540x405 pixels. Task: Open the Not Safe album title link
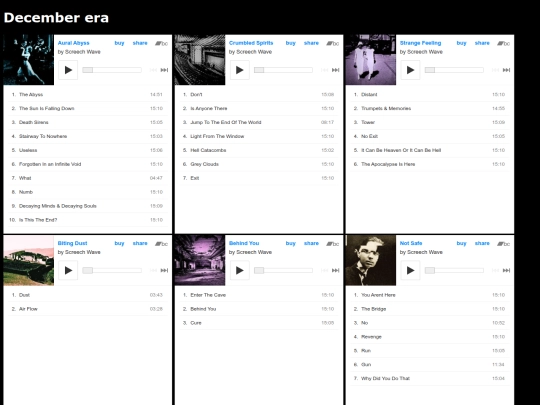pos(411,243)
